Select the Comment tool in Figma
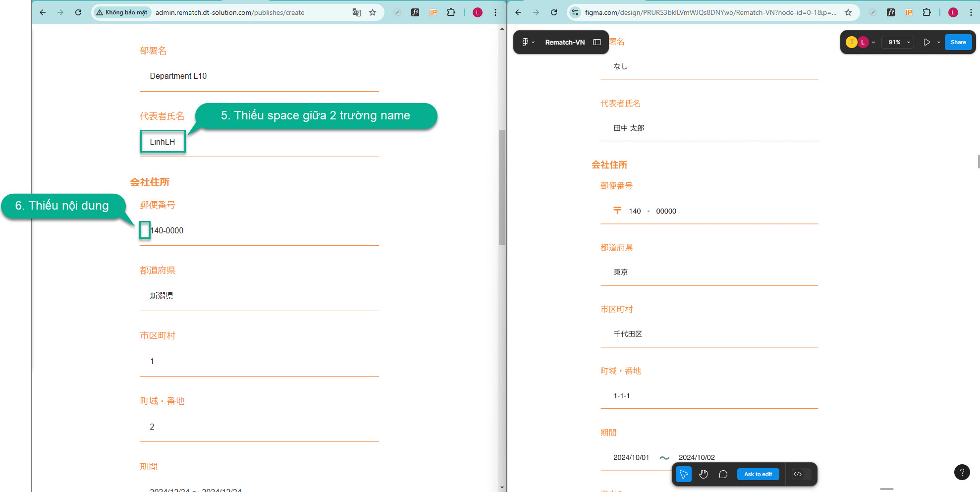980x492 pixels. pos(723,474)
